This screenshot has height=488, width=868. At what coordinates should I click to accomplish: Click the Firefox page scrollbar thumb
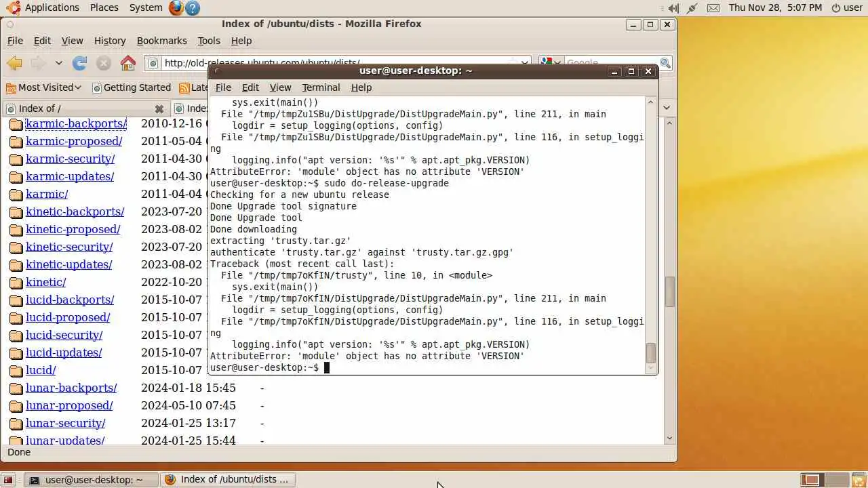click(x=669, y=291)
